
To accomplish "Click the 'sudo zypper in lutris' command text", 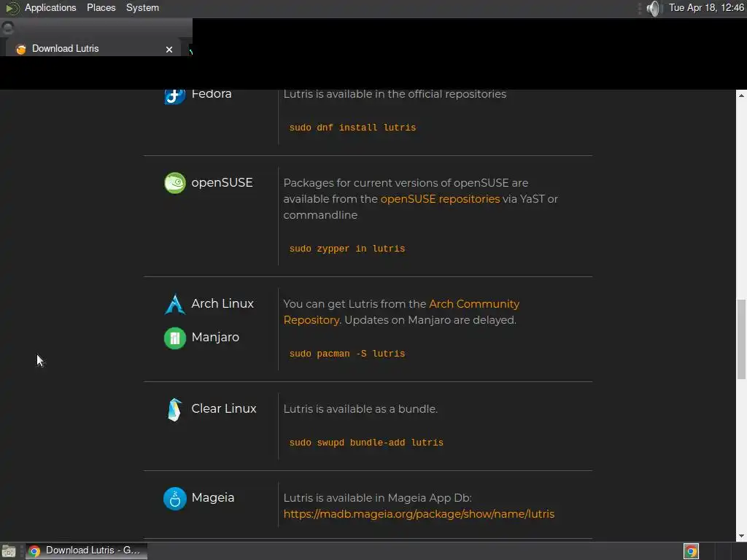I will click(x=347, y=249).
